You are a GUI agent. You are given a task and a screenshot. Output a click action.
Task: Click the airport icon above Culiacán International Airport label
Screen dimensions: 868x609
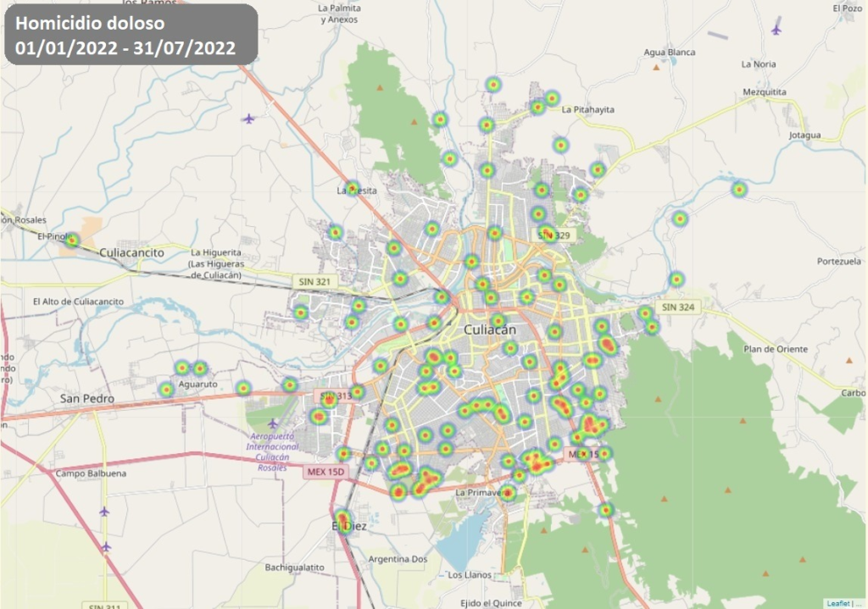tap(272, 423)
